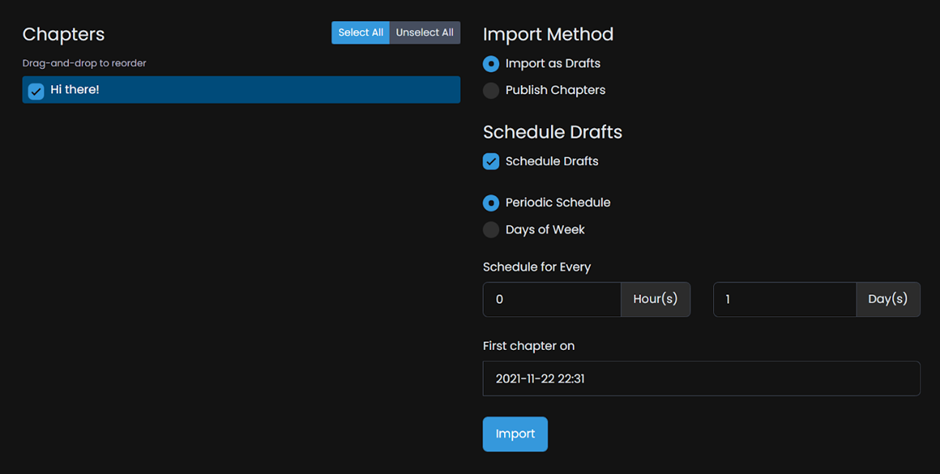Image resolution: width=940 pixels, height=474 pixels.
Task: Click the blue Import button
Action: [x=515, y=434]
